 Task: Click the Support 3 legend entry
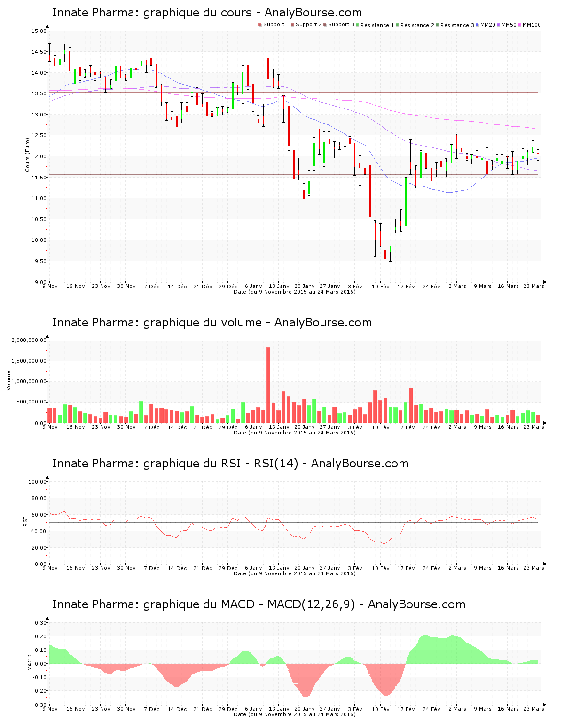339,25
